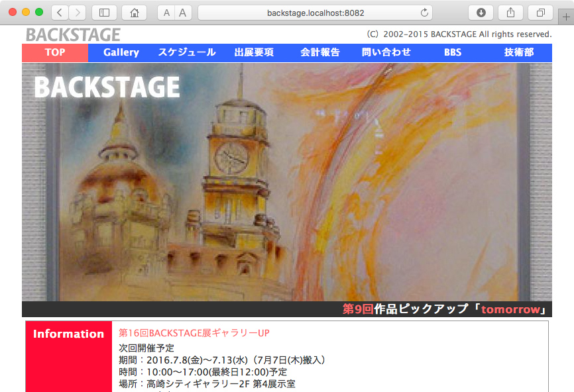Reload the page with the refresh icon

[x=424, y=13]
